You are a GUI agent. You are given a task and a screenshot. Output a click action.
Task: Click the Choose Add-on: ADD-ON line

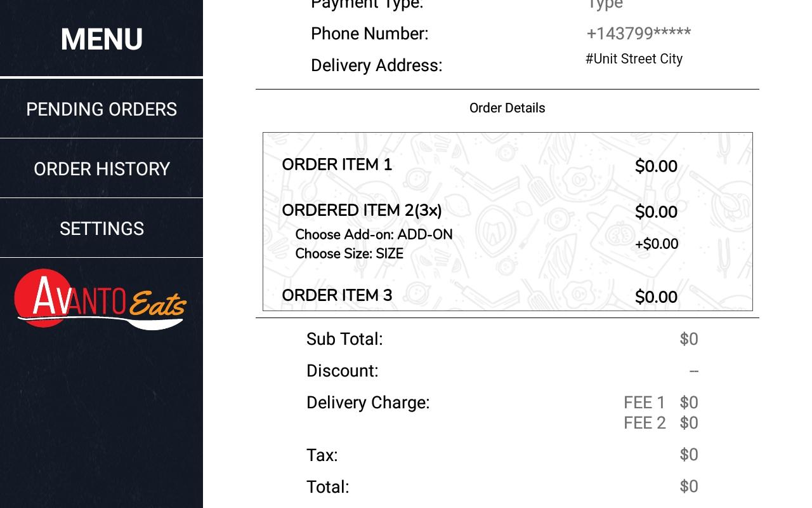[x=374, y=234]
